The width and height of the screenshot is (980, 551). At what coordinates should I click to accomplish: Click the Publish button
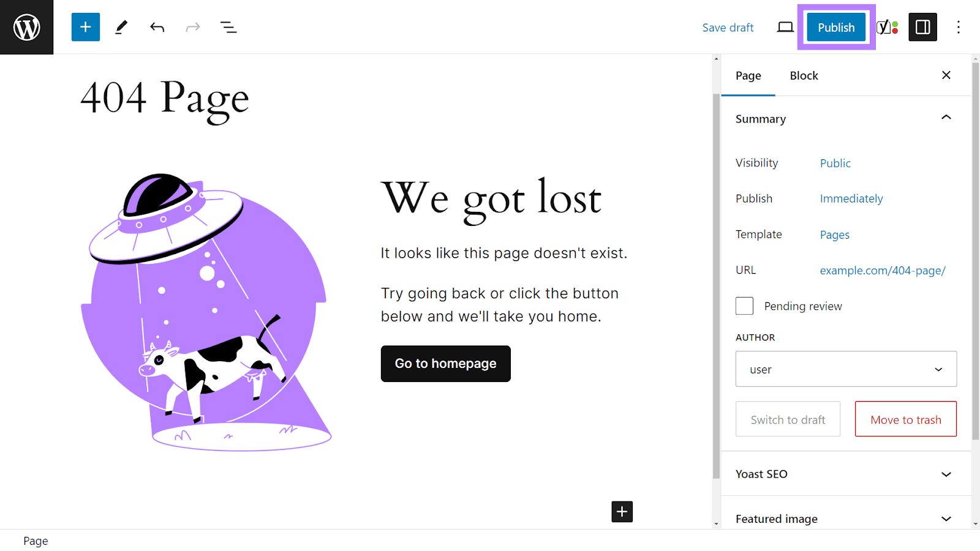(x=835, y=27)
